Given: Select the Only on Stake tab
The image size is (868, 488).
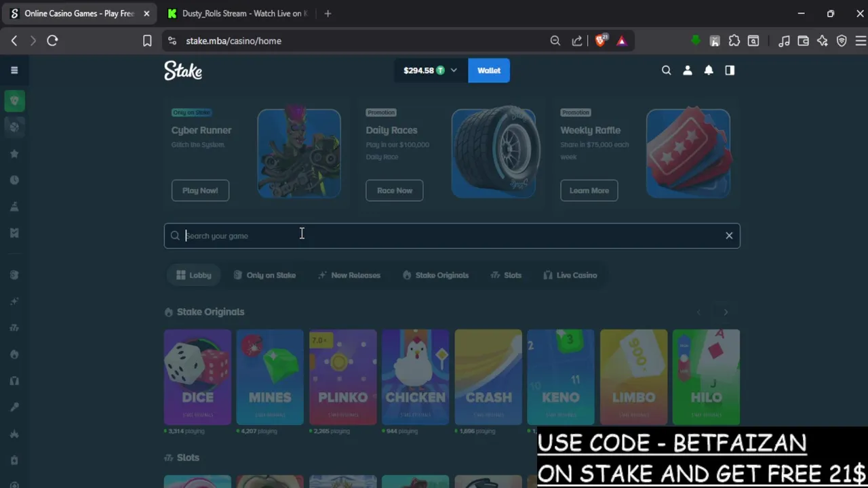Looking at the screenshot, I should point(264,275).
